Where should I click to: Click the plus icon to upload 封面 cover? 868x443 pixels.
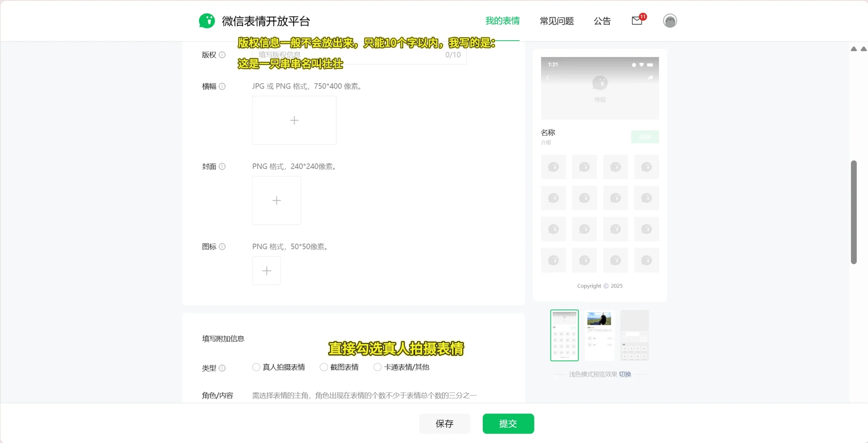[x=276, y=201]
